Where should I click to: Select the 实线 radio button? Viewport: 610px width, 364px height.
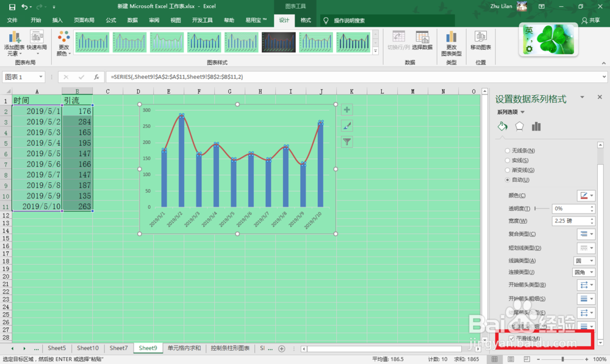tap(508, 159)
